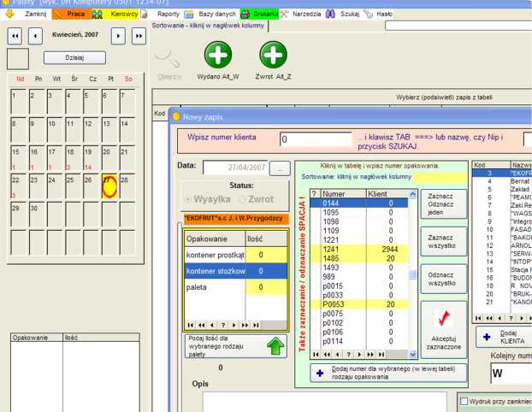Go to last record in Opakowanie table navigator
The height and width of the screenshot is (412, 532).
click(x=256, y=325)
